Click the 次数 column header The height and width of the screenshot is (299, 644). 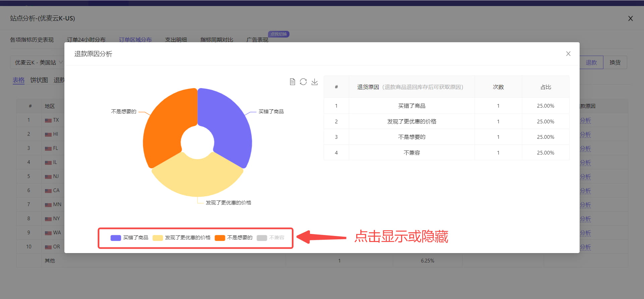(x=498, y=87)
